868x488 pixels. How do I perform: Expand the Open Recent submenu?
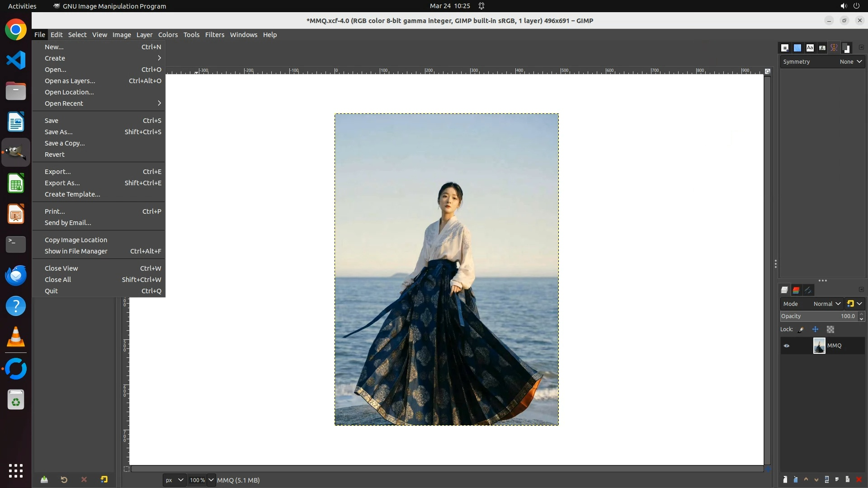pyautogui.click(x=64, y=103)
